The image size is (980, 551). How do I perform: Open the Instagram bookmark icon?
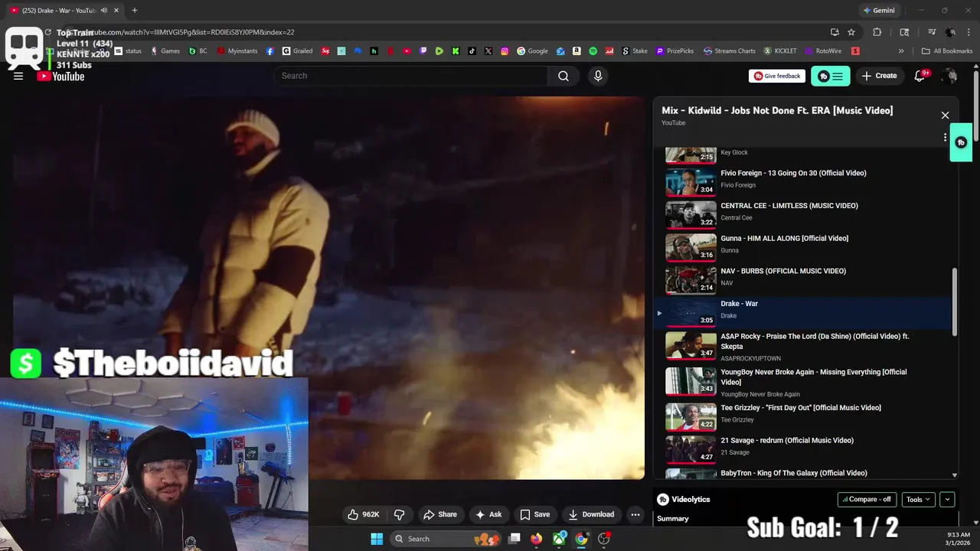[x=505, y=51]
